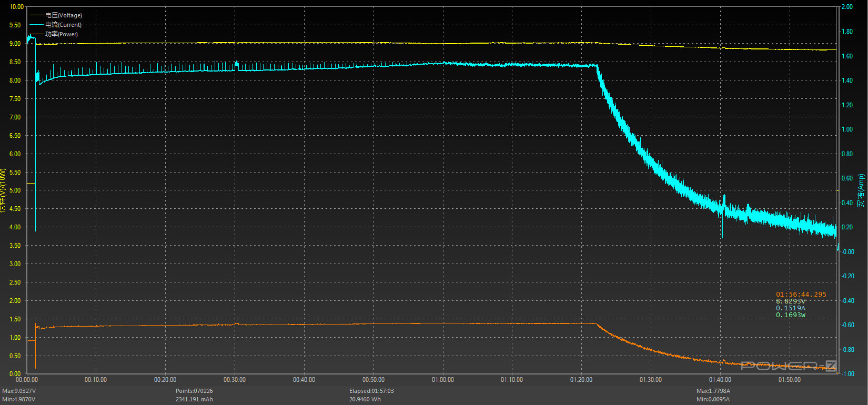Select the 00:30:00 time axis label

tap(235, 380)
